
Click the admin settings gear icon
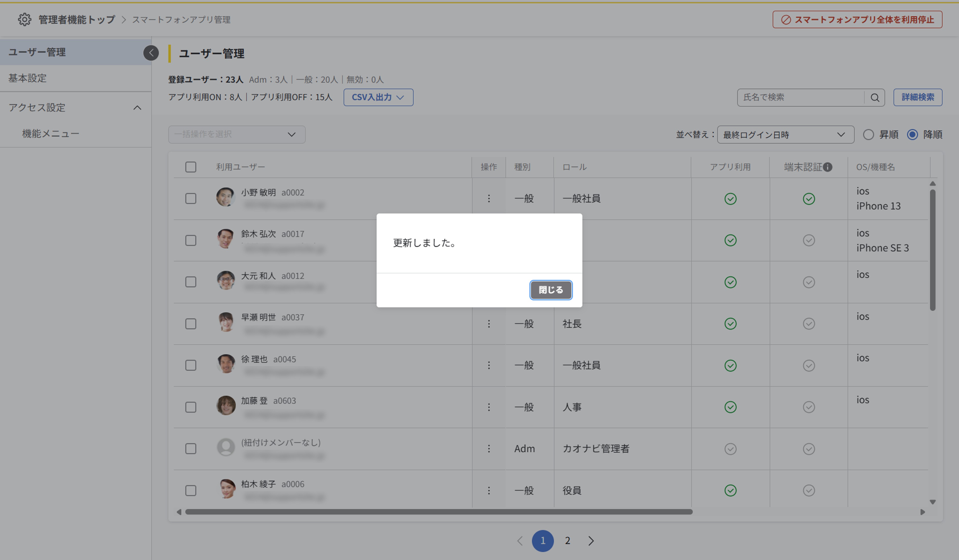[25, 19]
